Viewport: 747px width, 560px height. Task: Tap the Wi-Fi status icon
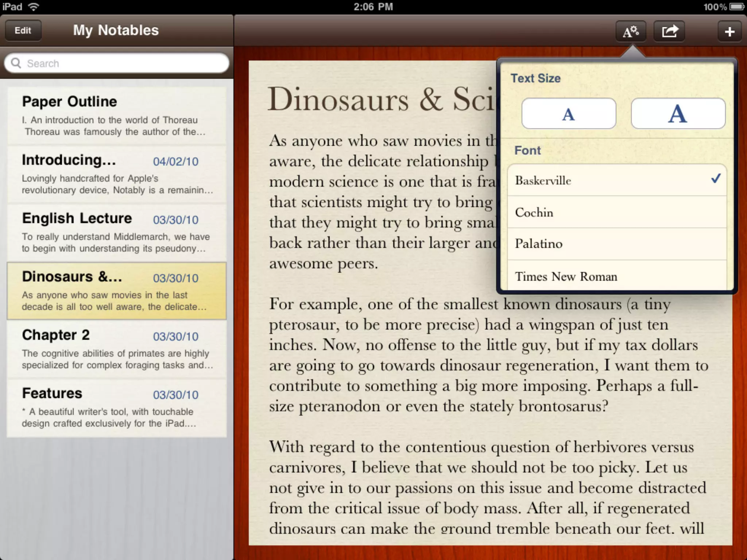(x=34, y=7)
